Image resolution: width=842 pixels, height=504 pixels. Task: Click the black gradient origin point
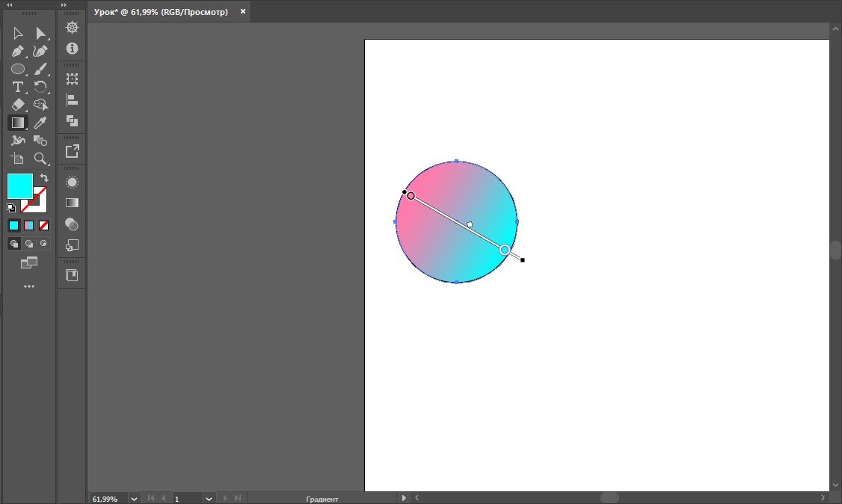coord(405,192)
